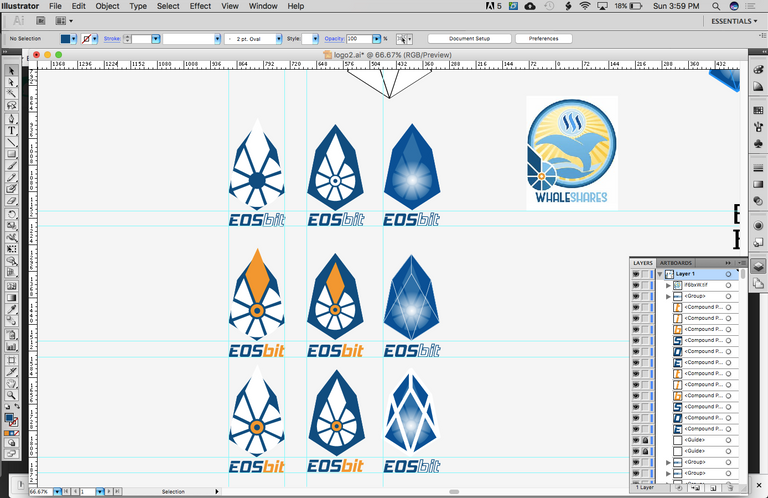Toggle visibility eye of Layer 1
768x498 pixels.
(636, 274)
